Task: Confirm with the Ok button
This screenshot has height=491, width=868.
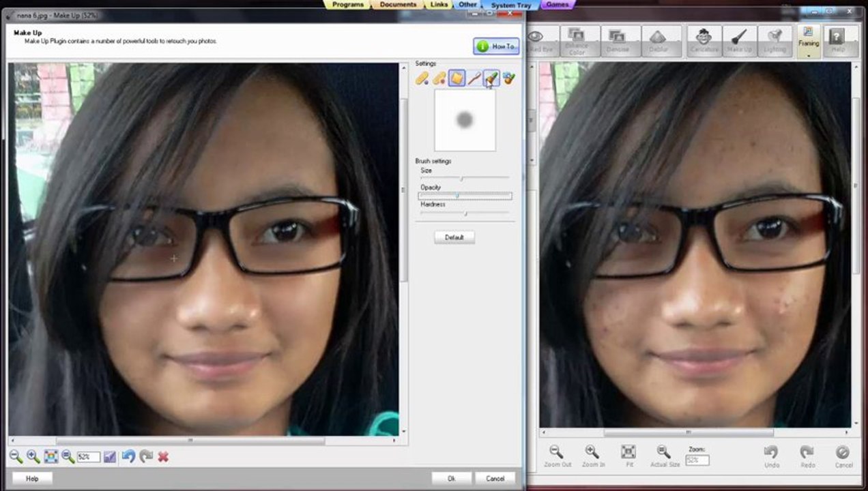Action: 451,479
